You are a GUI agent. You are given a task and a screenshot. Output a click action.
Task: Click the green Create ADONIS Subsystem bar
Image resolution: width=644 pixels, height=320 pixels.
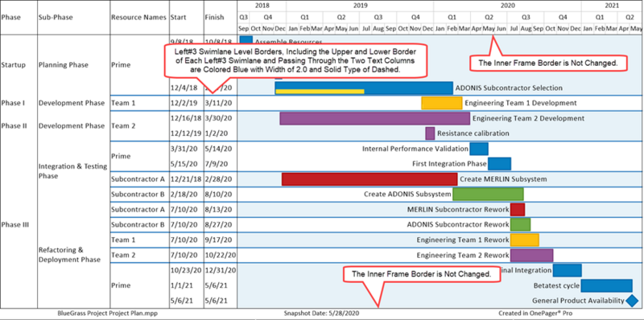(x=488, y=194)
